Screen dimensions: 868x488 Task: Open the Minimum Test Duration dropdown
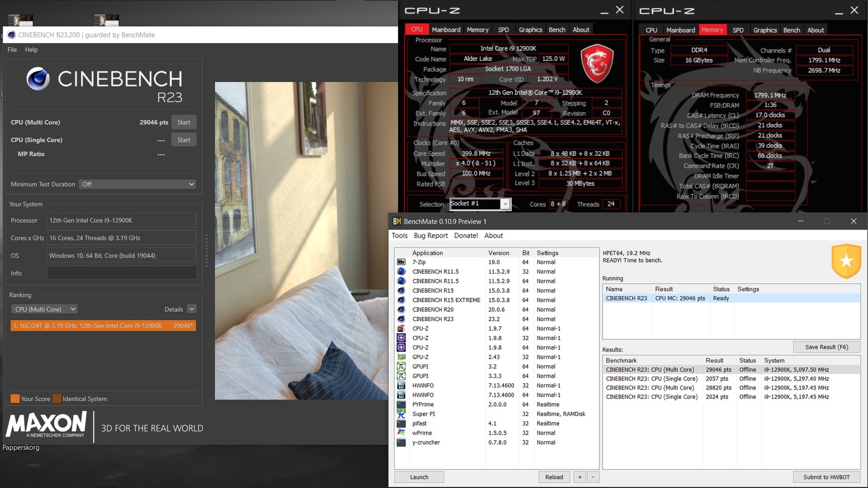click(137, 184)
